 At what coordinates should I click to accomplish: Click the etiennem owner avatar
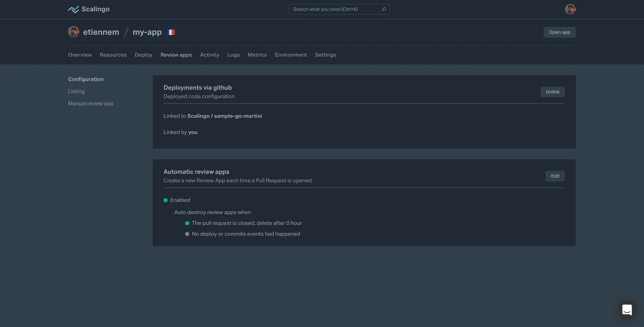(x=73, y=32)
